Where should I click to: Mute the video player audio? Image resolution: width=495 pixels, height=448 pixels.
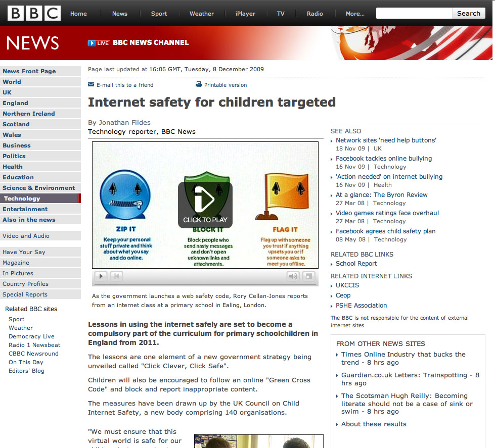[292, 276]
